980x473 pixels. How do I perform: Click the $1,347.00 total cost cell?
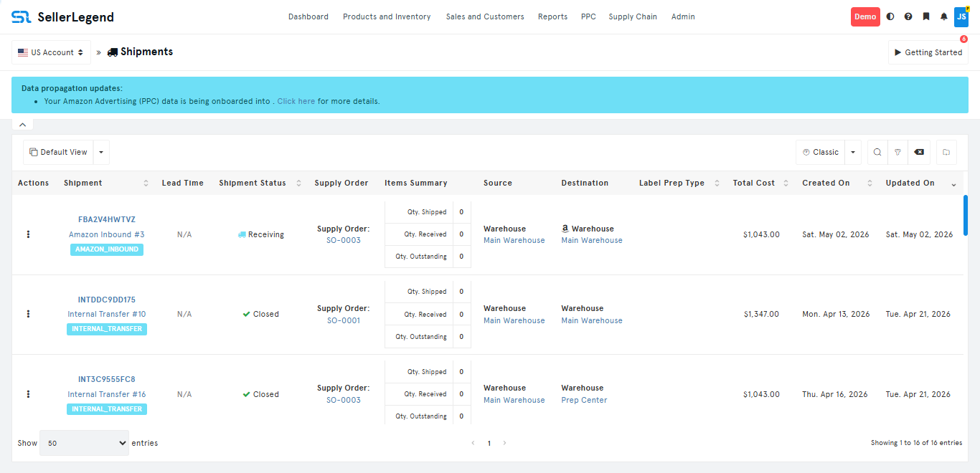[761, 314]
